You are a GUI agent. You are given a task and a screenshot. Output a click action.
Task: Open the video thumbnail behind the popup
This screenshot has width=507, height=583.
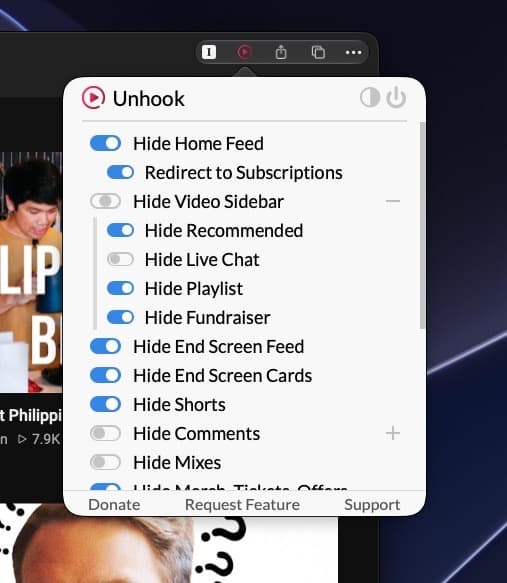pos(31,272)
